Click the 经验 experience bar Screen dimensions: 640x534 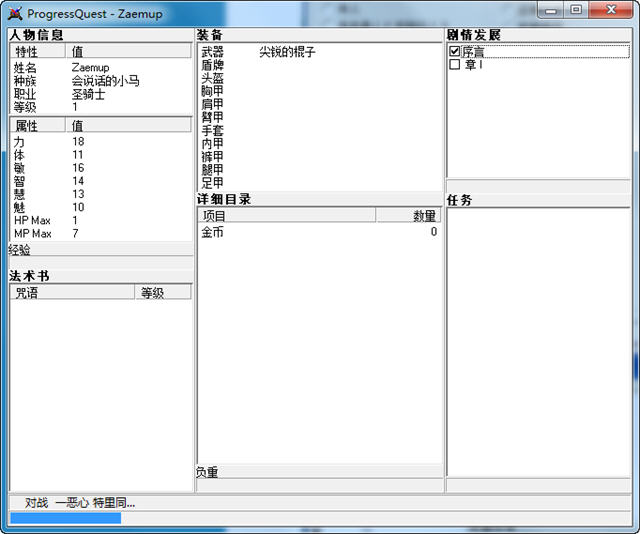coord(100,263)
